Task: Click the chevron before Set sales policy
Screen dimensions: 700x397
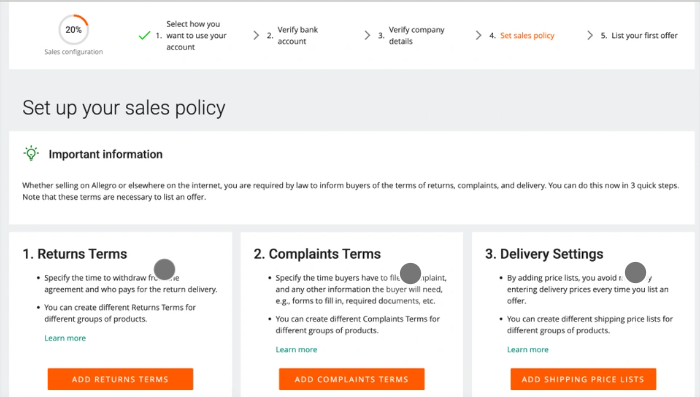Action: pos(479,35)
